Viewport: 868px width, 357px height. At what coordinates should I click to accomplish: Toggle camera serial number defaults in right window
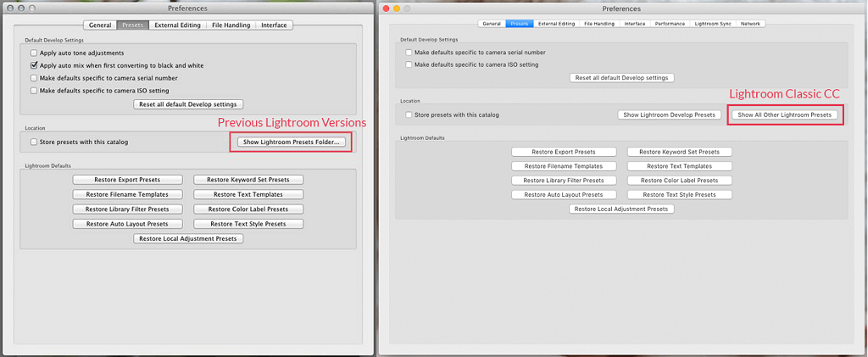pyautogui.click(x=409, y=53)
